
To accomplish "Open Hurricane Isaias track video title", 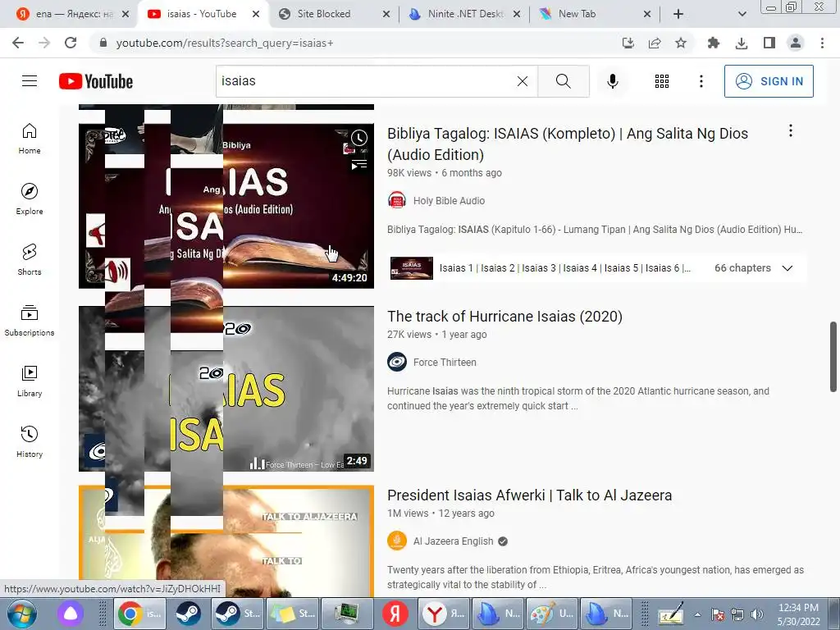I will pyautogui.click(x=504, y=316).
